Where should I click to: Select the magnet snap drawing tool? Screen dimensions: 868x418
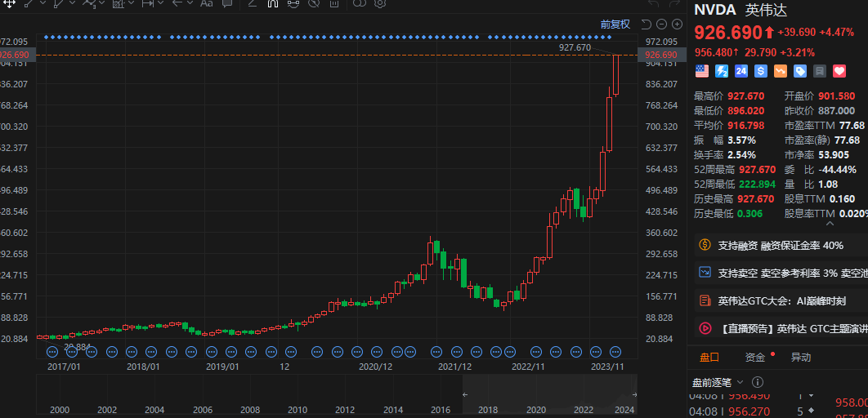[x=274, y=4]
